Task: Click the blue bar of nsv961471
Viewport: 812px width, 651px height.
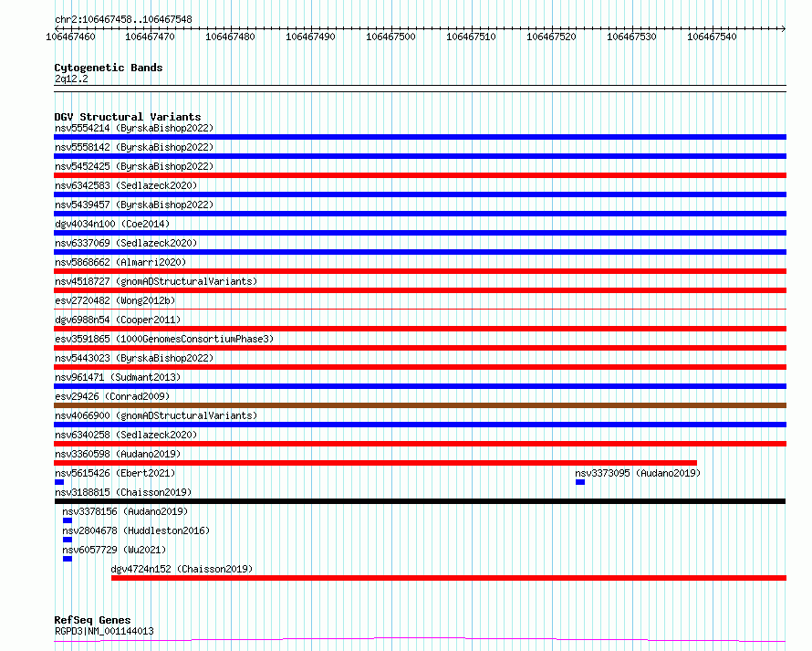Action: pos(420,386)
